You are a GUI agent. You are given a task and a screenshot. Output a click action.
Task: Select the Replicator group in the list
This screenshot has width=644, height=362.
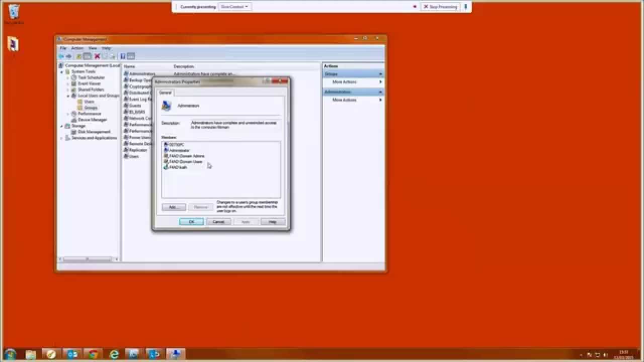[136, 150]
